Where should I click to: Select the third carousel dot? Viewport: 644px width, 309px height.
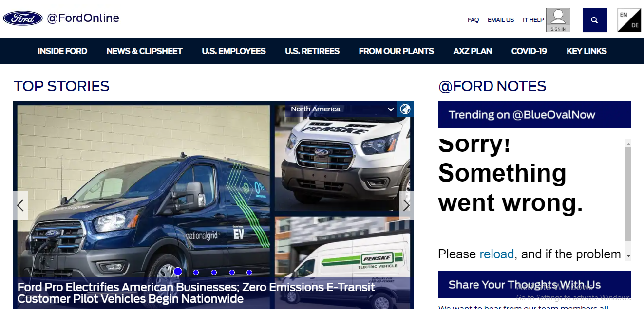tap(214, 273)
